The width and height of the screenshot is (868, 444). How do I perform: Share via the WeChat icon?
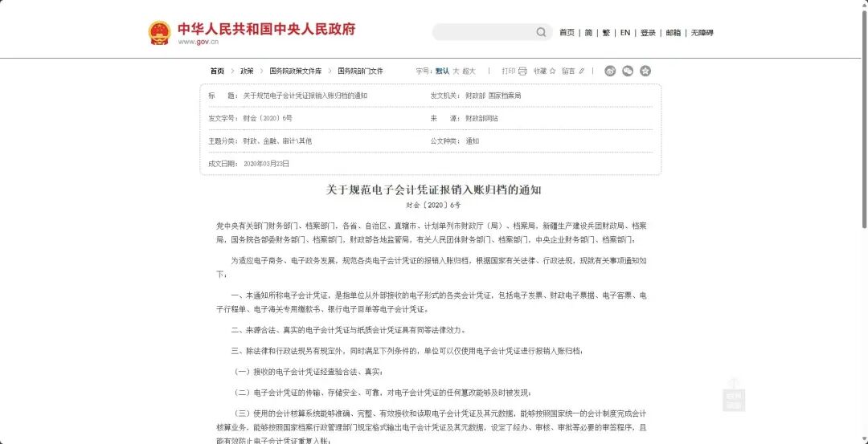(x=628, y=71)
